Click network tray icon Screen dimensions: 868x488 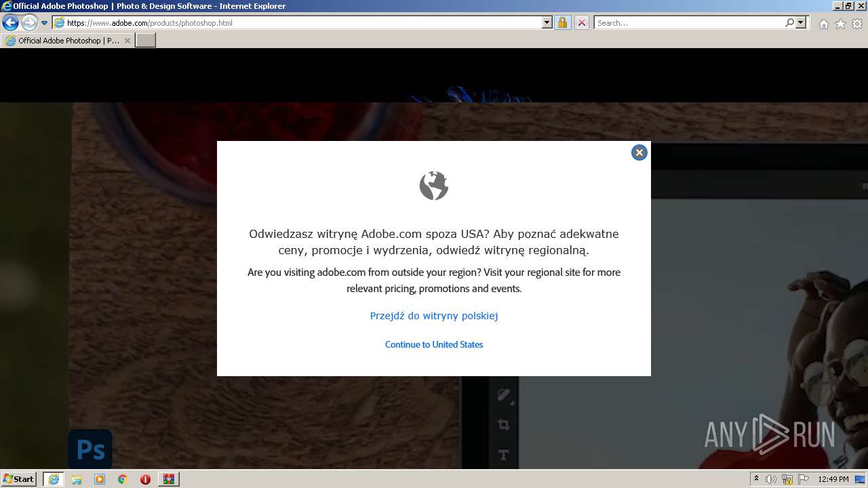(787, 479)
